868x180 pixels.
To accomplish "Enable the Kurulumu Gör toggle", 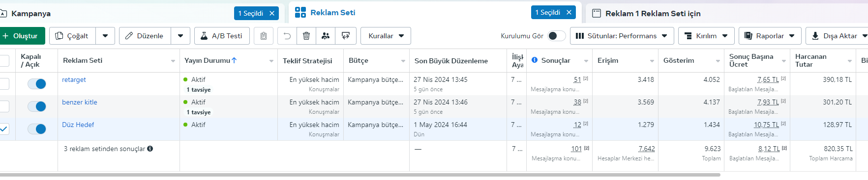I will point(557,36).
